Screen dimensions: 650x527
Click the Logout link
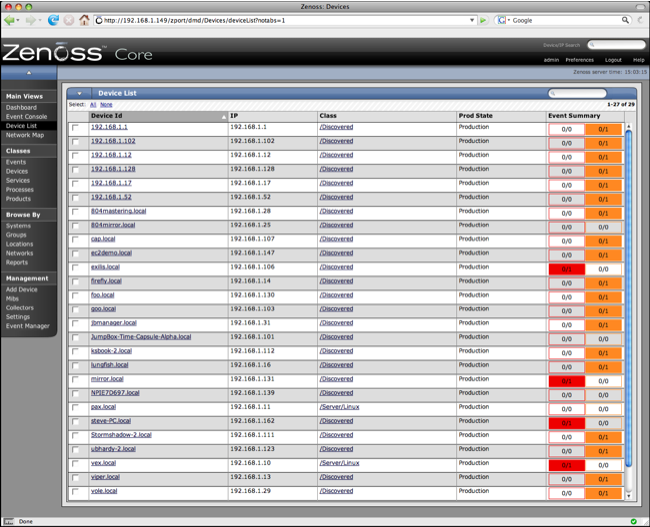[x=613, y=60]
